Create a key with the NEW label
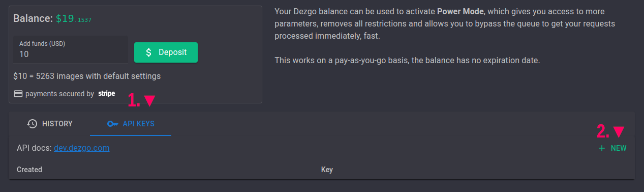Image resolution: width=644 pixels, height=192 pixels. (x=619, y=148)
